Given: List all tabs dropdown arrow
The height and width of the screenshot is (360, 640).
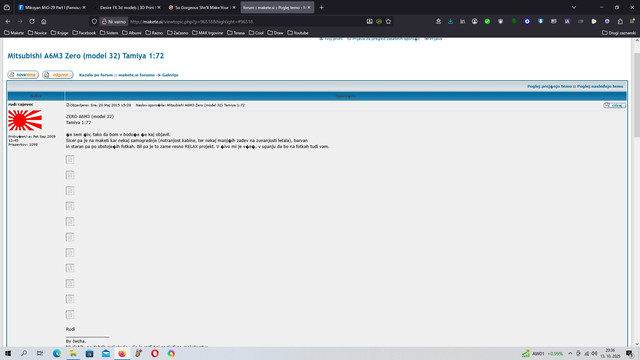Looking at the screenshot, I should click(574, 7).
